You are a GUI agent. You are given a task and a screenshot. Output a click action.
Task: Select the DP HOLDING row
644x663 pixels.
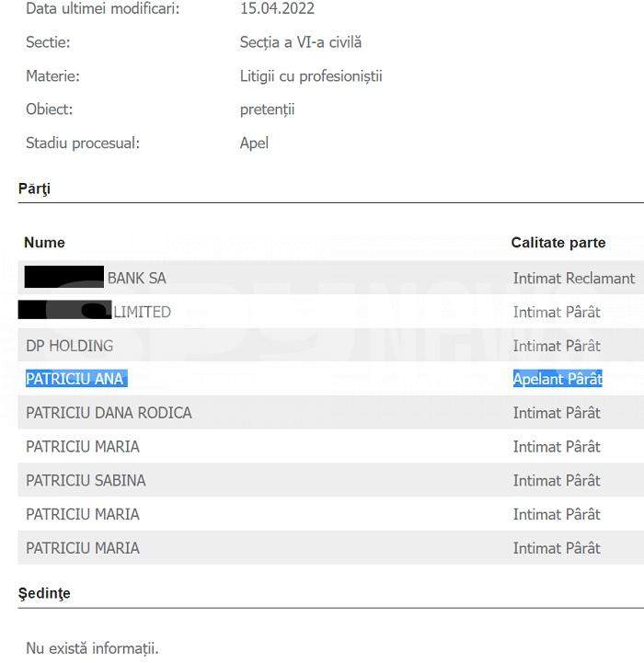click(331, 346)
